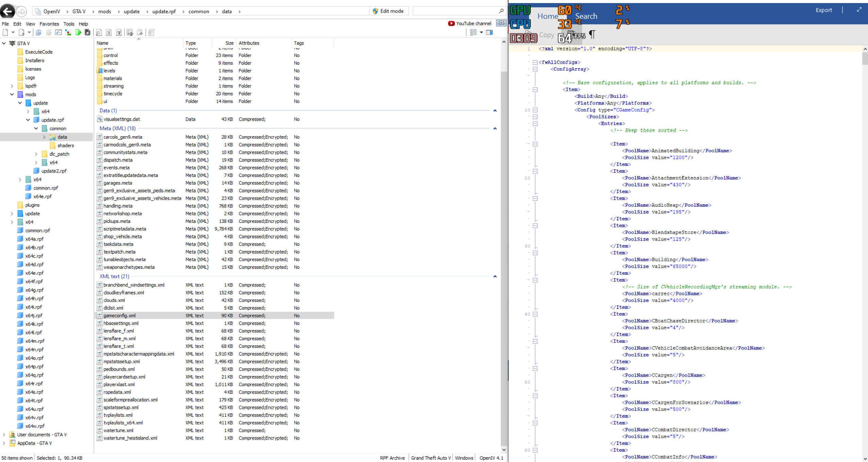Click the back navigation arrow
Screen dimensions: 868x462
(7, 11)
